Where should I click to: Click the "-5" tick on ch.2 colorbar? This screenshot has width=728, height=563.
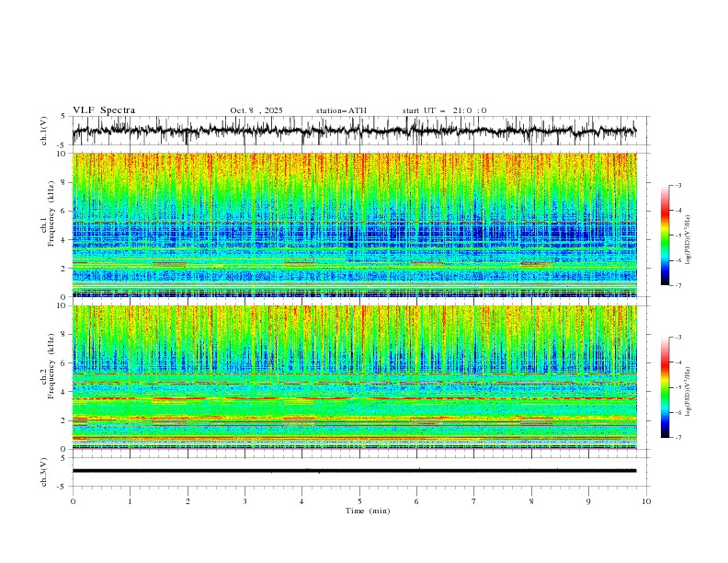(678, 387)
